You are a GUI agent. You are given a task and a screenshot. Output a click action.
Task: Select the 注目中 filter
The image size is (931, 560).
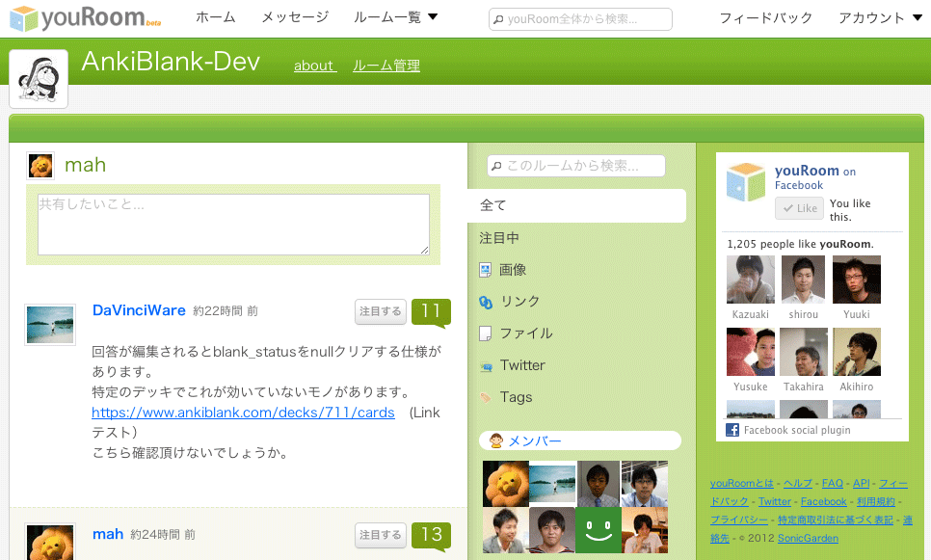pos(499,238)
